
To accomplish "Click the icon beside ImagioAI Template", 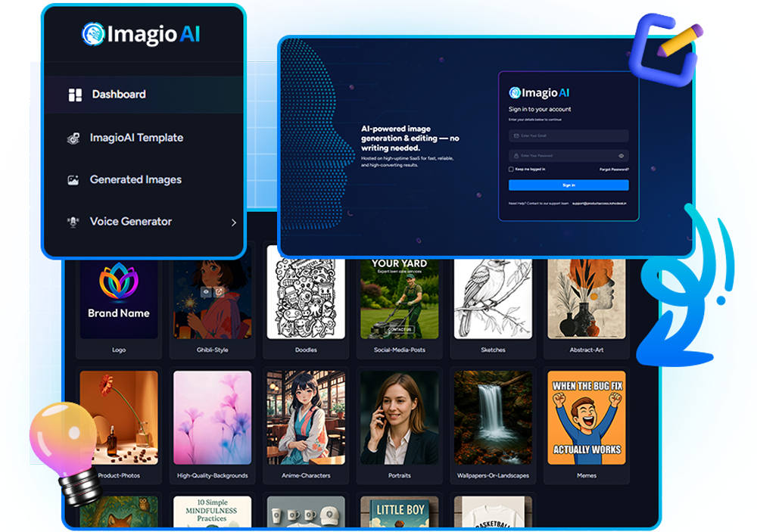I will (73, 138).
